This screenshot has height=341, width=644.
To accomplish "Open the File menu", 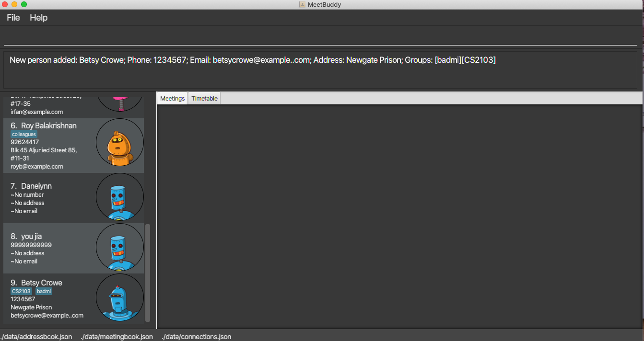I will pos(13,18).
